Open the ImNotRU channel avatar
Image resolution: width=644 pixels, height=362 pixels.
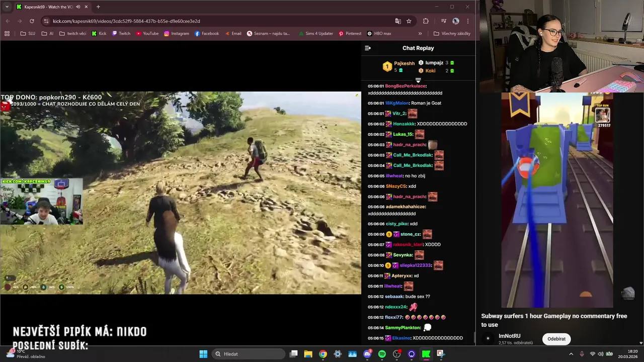(x=488, y=339)
